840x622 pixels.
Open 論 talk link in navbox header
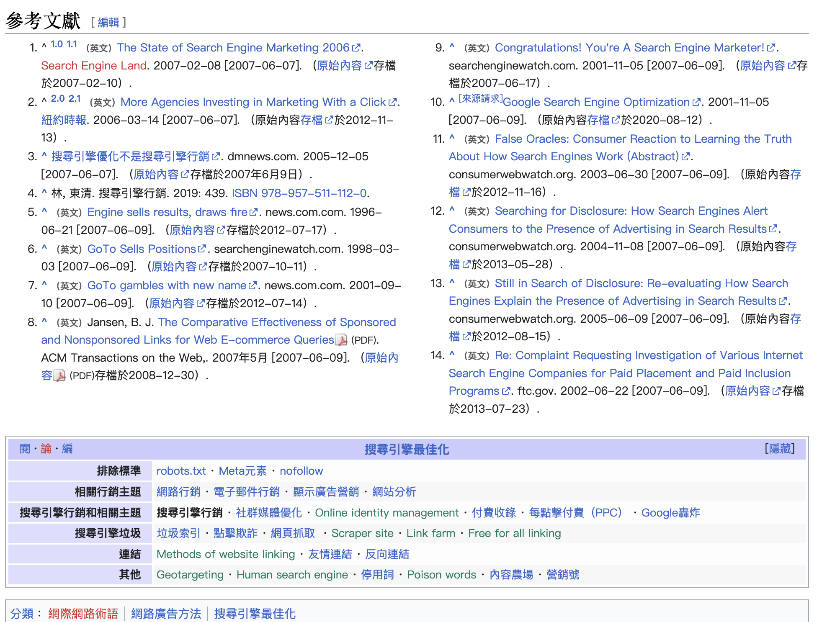click(x=46, y=449)
